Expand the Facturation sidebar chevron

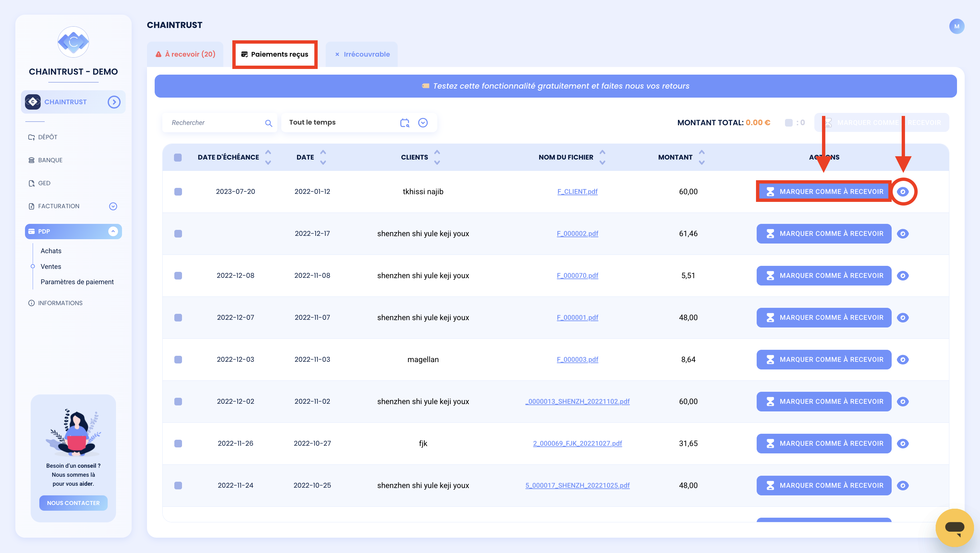pos(113,206)
